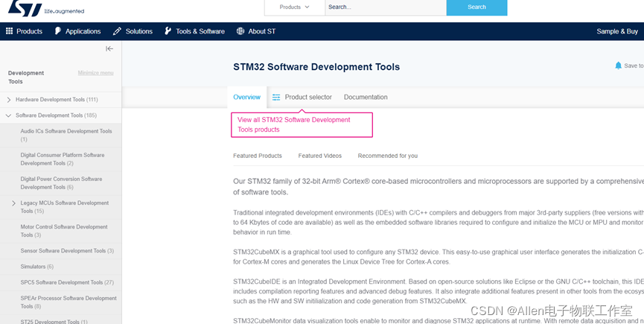Open Simulators (6) in the sidebar
Screen dimensions: 644x324
point(37,267)
